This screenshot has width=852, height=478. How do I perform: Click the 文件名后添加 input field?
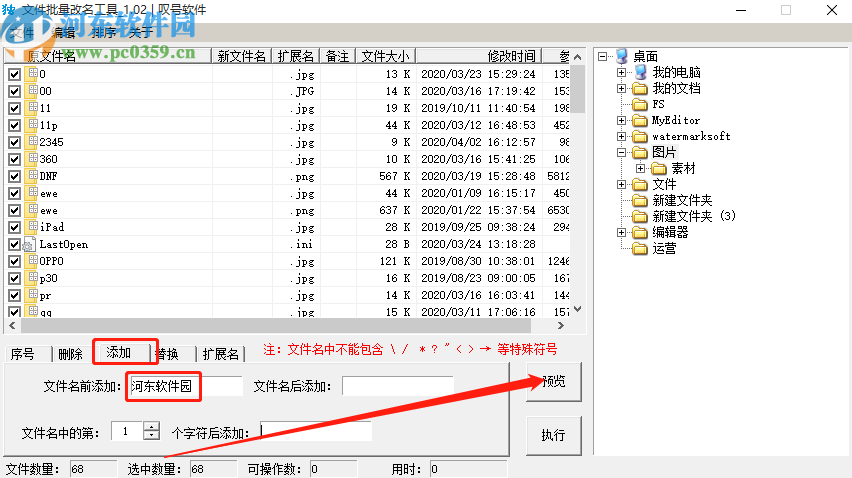click(397, 386)
